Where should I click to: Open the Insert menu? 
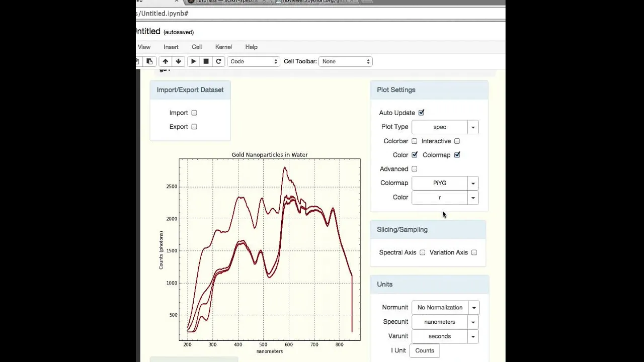pyautogui.click(x=171, y=47)
